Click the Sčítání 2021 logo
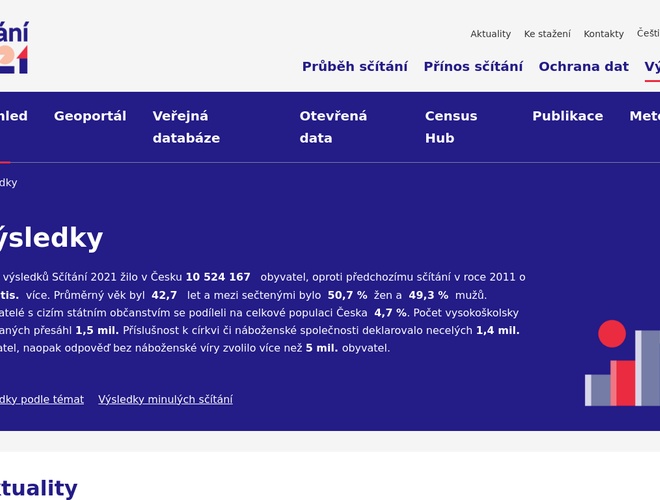This screenshot has height=500, width=660. click(x=14, y=45)
